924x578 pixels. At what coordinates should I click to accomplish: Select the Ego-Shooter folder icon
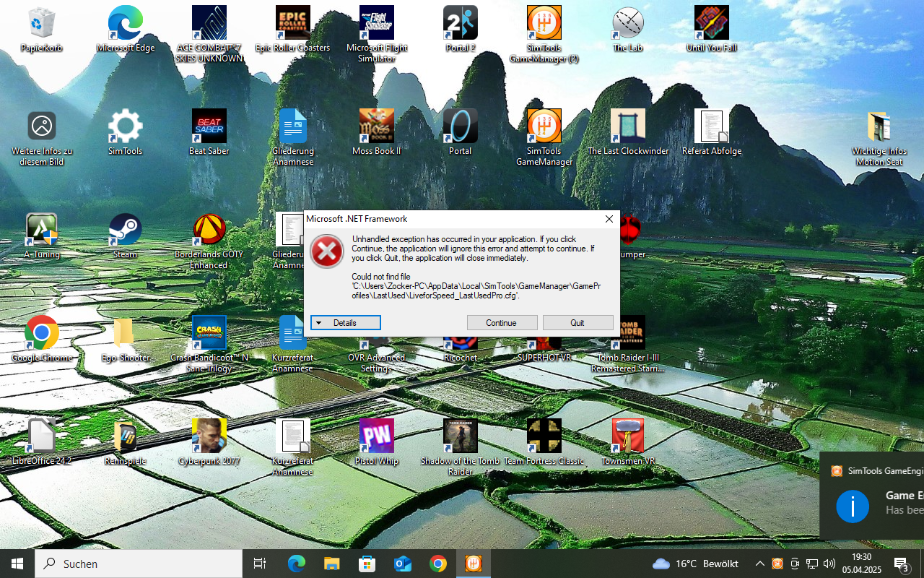[126, 340]
